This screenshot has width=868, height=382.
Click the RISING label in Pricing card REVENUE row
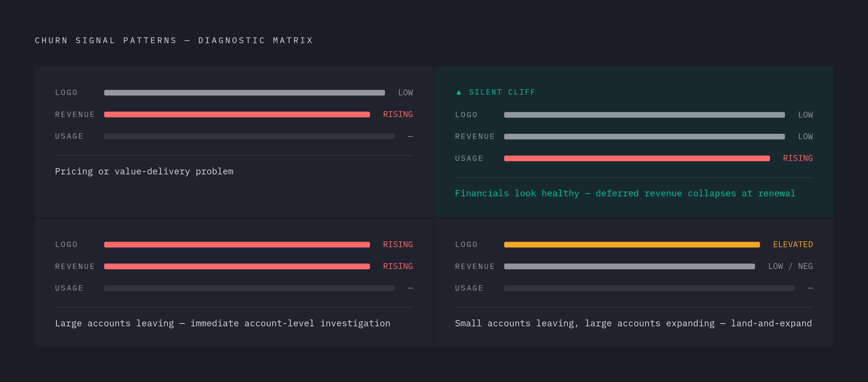(x=398, y=114)
